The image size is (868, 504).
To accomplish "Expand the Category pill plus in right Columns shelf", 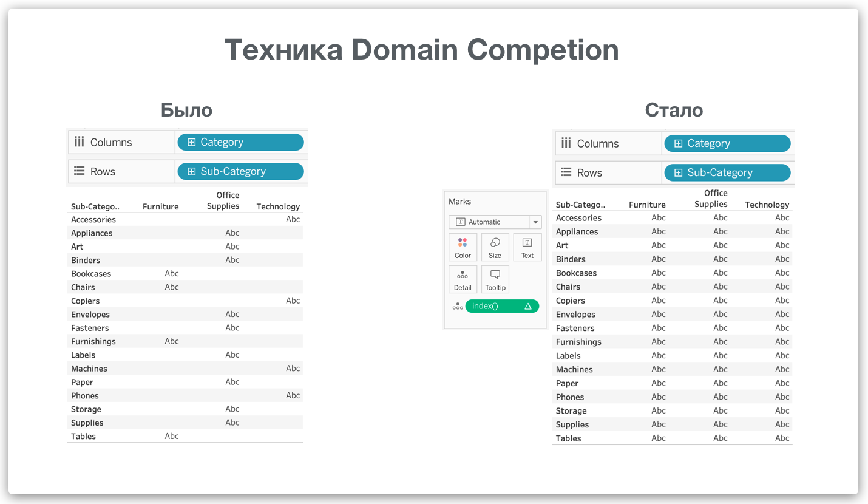I will pyautogui.click(x=678, y=143).
